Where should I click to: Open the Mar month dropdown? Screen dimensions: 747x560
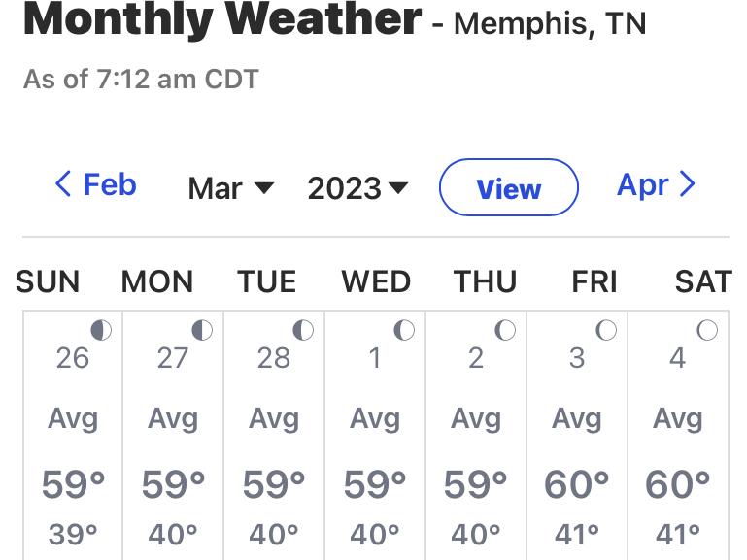point(230,188)
